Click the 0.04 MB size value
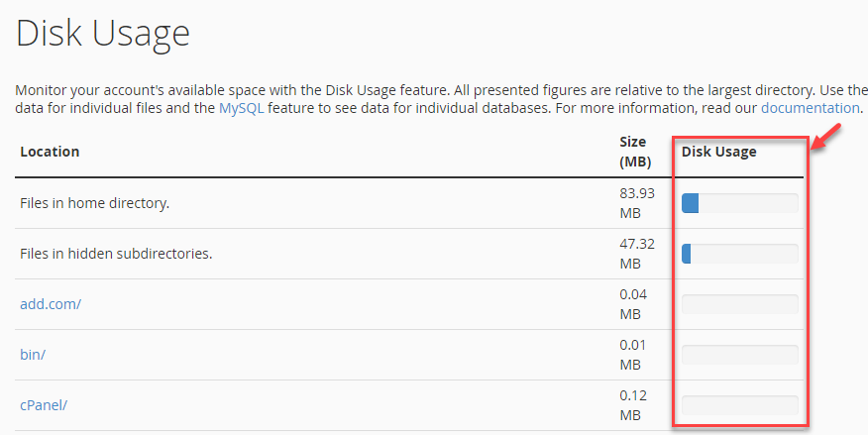 tap(633, 304)
